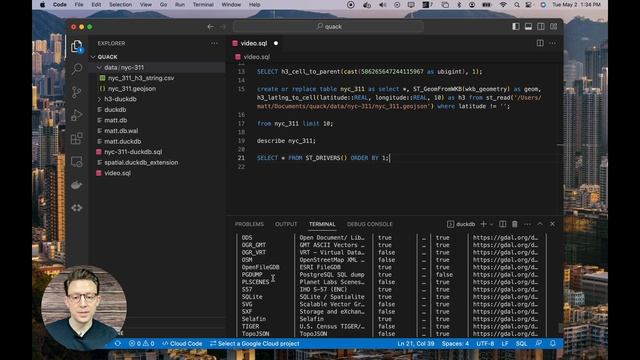Toggle the secondary side bar layout icon

click(541, 27)
